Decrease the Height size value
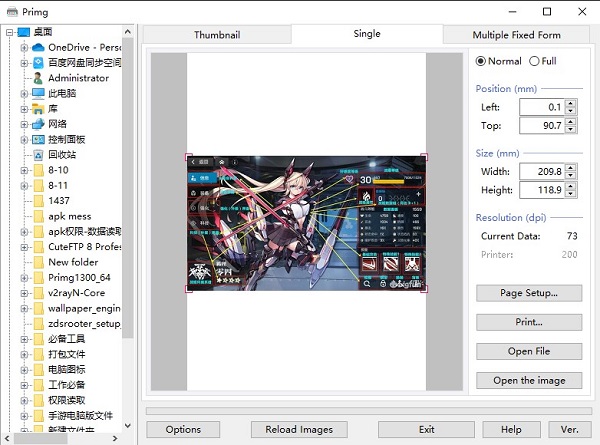 [x=571, y=194]
